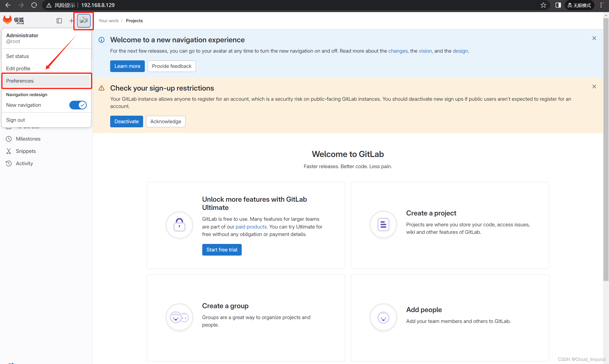The image size is (609, 364).
Task: Click the GitLab fox logo
Action: [x=7, y=20]
